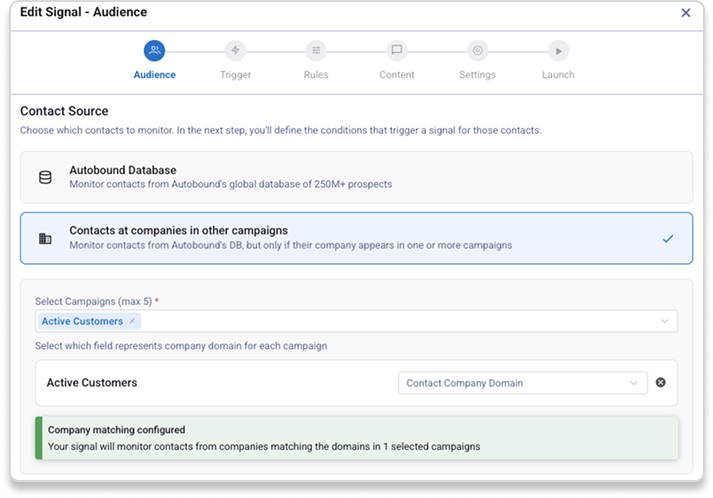
Task: Go to the Rules step label
Action: click(x=316, y=75)
